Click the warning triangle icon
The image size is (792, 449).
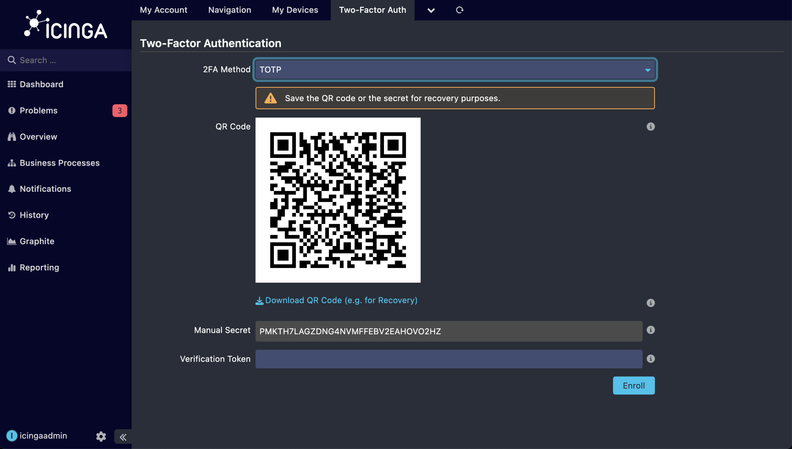tap(271, 98)
